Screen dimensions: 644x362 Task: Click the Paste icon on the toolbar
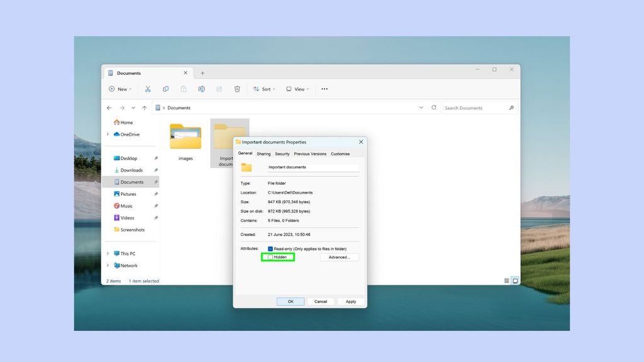184,89
